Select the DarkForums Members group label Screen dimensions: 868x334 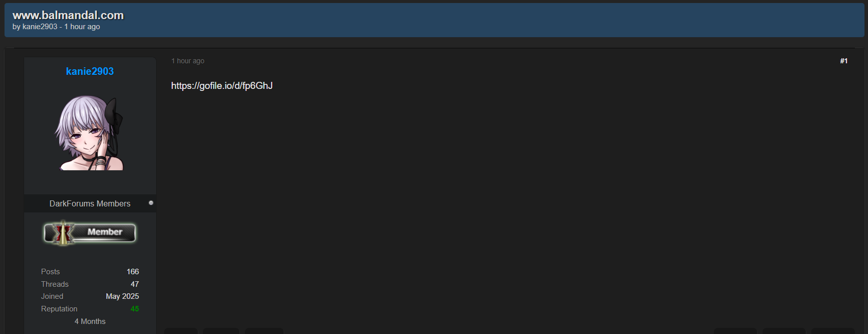point(90,203)
